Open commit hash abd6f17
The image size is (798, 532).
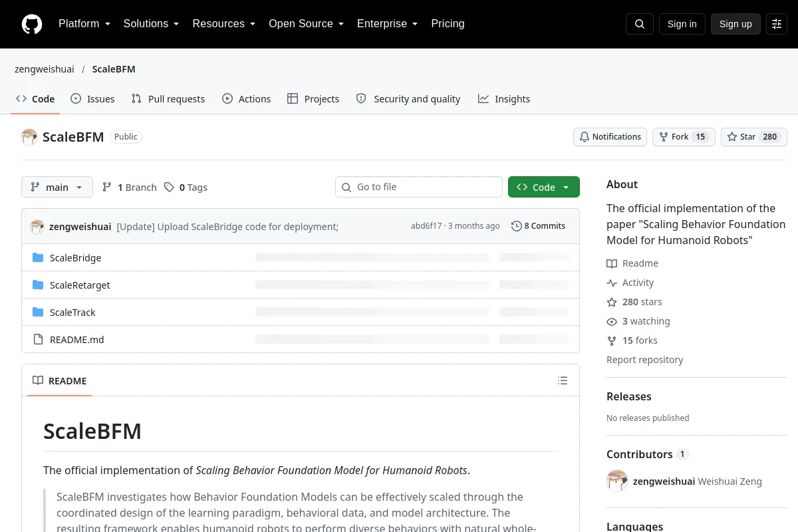click(426, 226)
